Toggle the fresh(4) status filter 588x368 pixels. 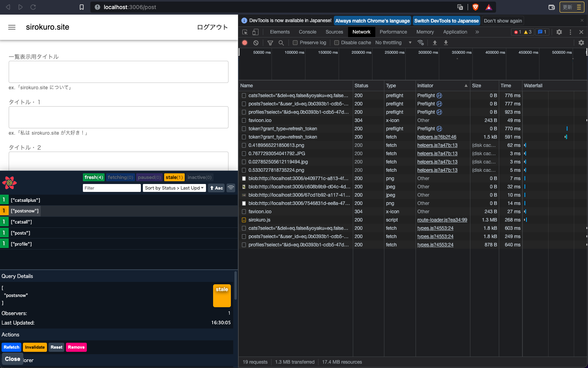coord(94,177)
